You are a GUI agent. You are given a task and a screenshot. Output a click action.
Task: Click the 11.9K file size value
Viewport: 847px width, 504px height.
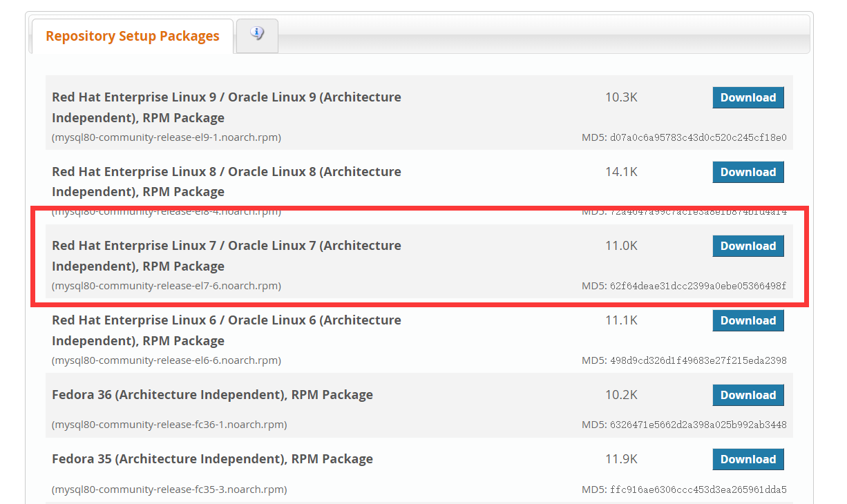click(621, 459)
